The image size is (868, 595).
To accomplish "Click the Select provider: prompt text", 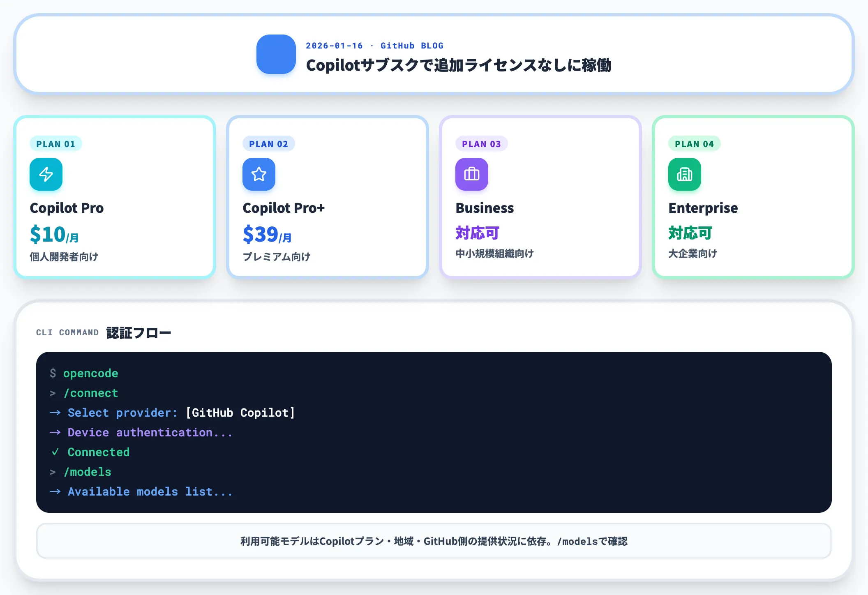I will click(x=122, y=413).
